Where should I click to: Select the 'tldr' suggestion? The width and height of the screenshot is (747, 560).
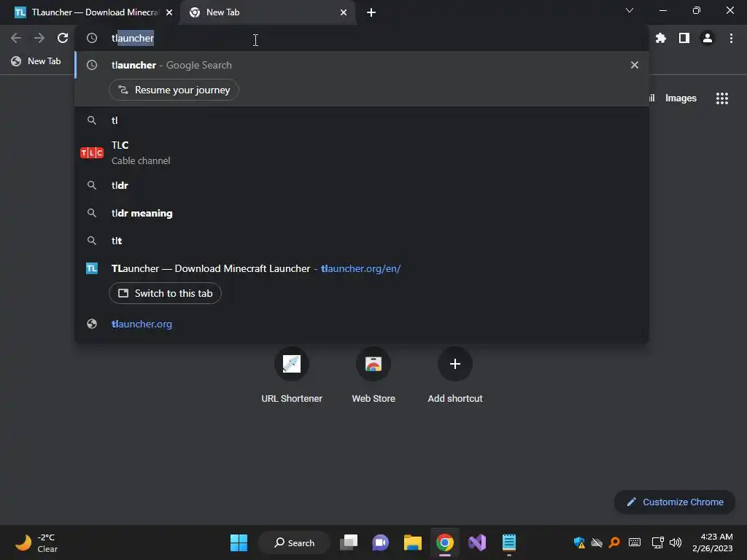pyautogui.click(x=362, y=185)
